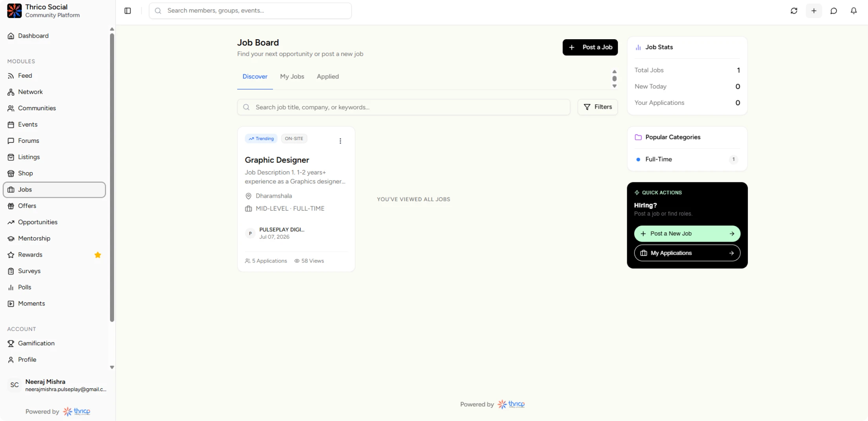Switch to the Applied tab
This screenshot has width=868, height=421.
tap(328, 77)
